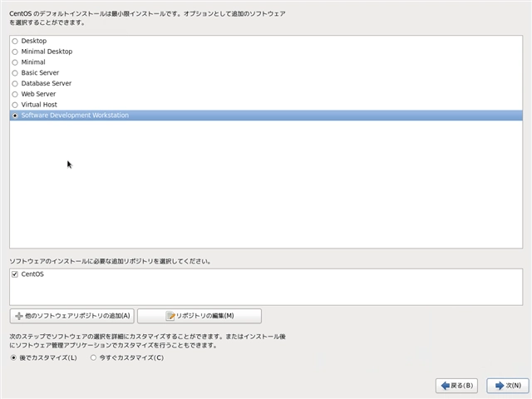
Task: Choose the Web Server radio option
Action: click(15, 94)
